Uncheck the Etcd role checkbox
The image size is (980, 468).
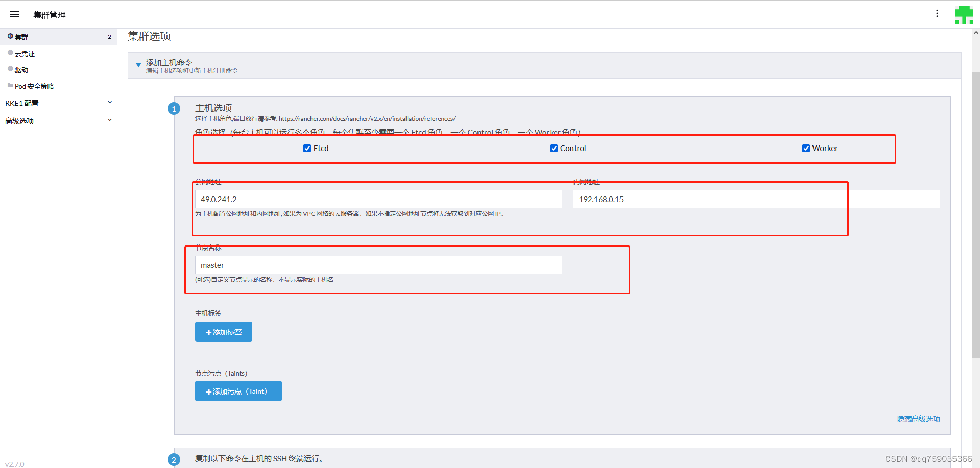[x=307, y=148]
